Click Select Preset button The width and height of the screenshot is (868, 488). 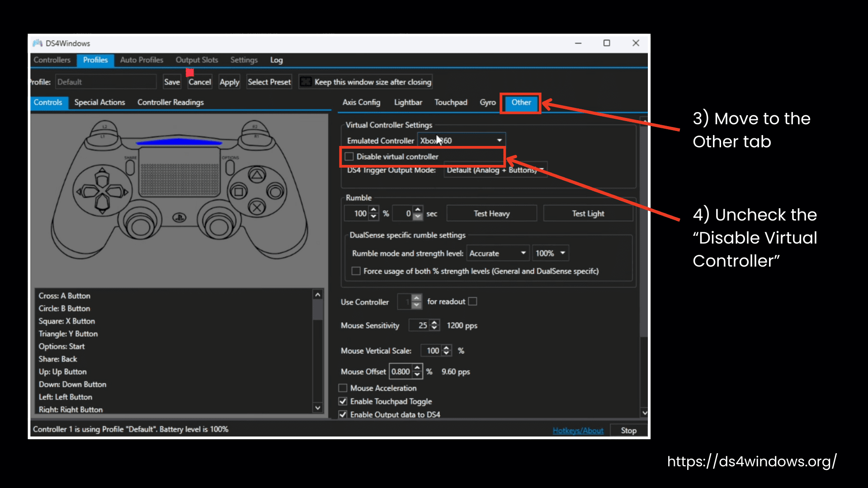269,82
